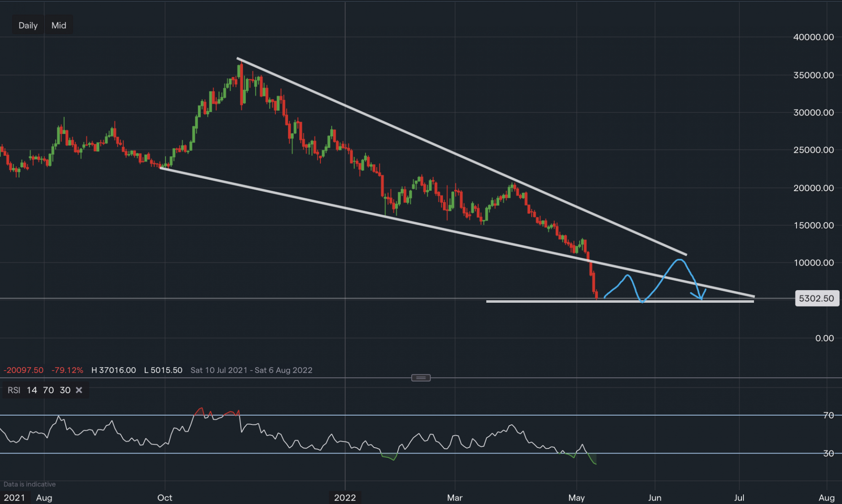The image size is (842, 504).
Task: Open the Mid price type selector
Action: [59, 25]
